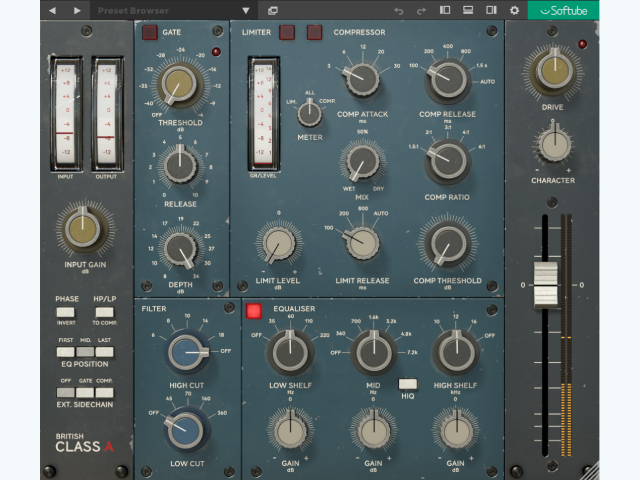Go to the next preset arrow
This screenshot has width=640, height=480.
77,11
